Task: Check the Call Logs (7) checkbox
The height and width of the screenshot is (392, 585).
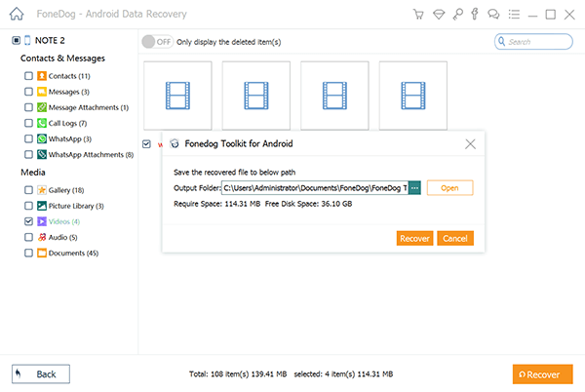Action: tap(28, 123)
